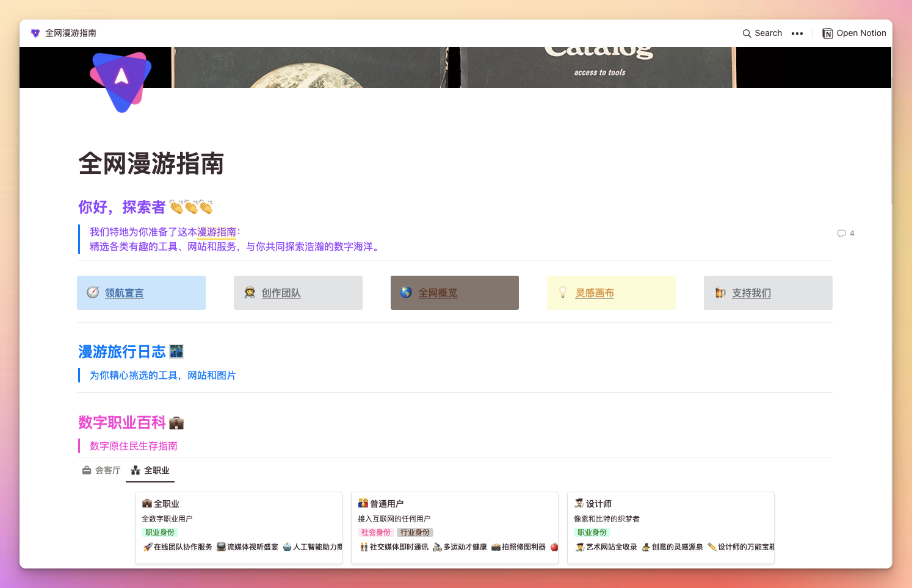Switch to the 会客厅 tab
The width and height of the screenshot is (912, 588).
click(101, 470)
